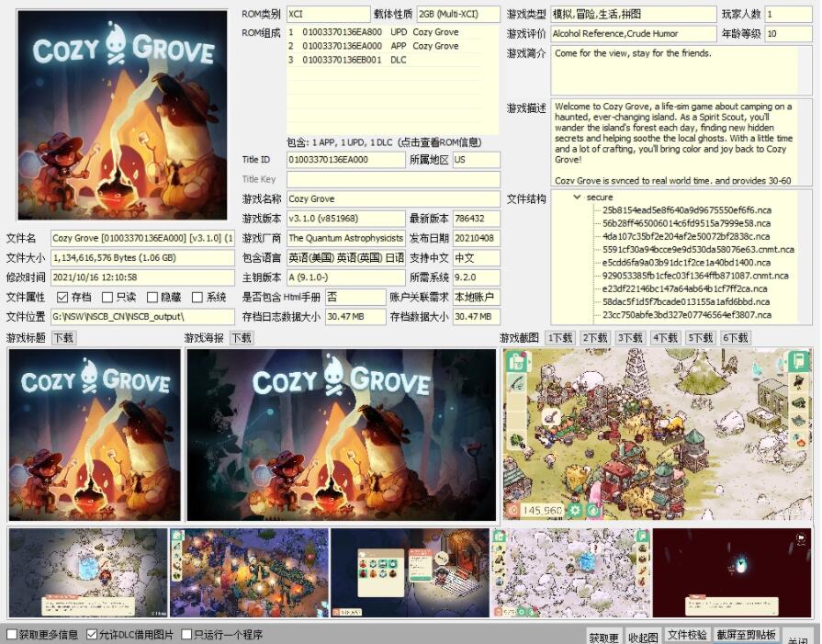Click the 收起图 button
822x644 pixels.
coord(643,637)
